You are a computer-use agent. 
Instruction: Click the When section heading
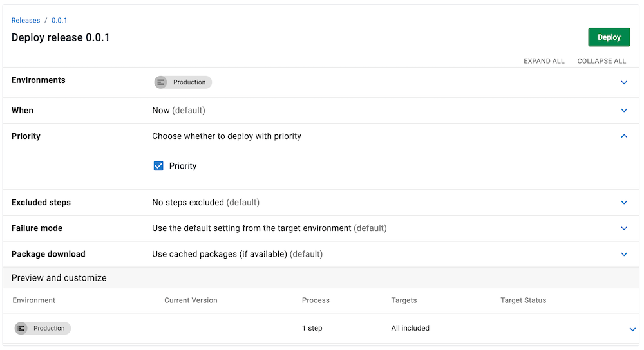tap(22, 111)
